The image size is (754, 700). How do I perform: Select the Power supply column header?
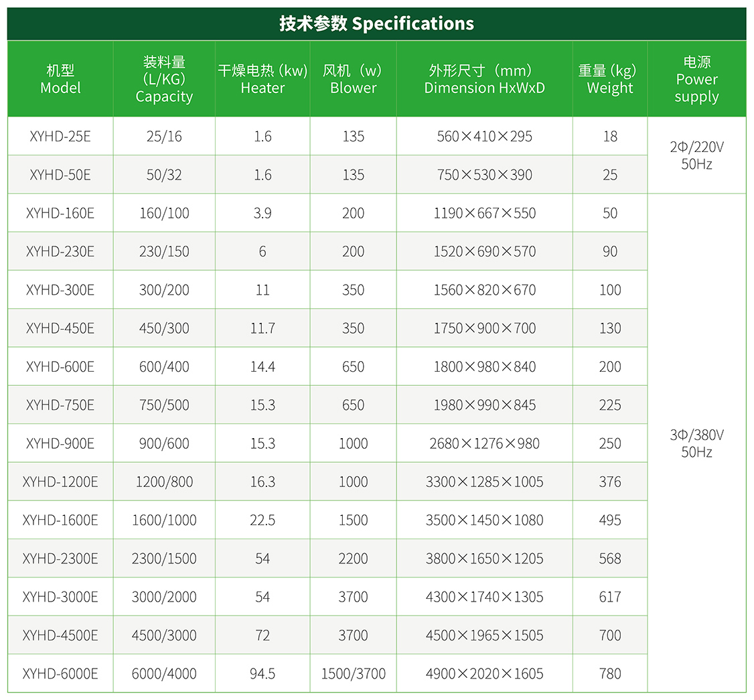(696, 79)
